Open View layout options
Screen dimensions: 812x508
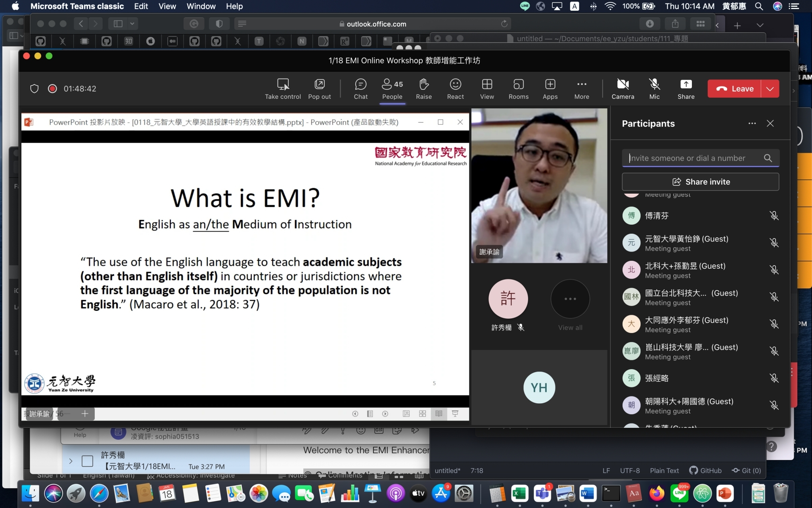(487, 89)
